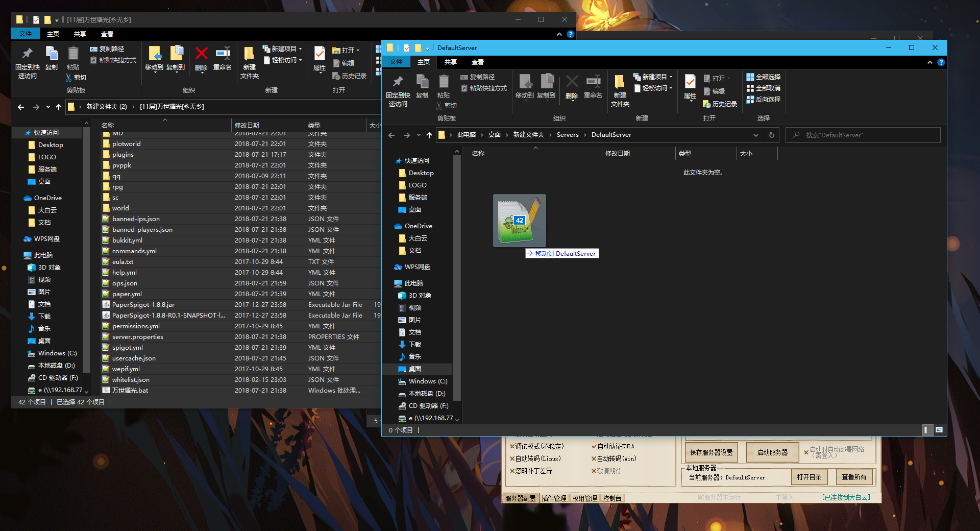This screenshot has width=980, height=531.
Task: Click 新建文件夹 (2) breadcrumb in back window
Action: click(x=107, y=107)
